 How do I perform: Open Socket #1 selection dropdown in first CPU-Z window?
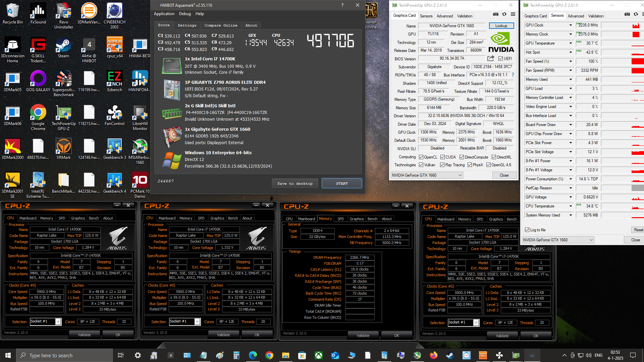46,321
